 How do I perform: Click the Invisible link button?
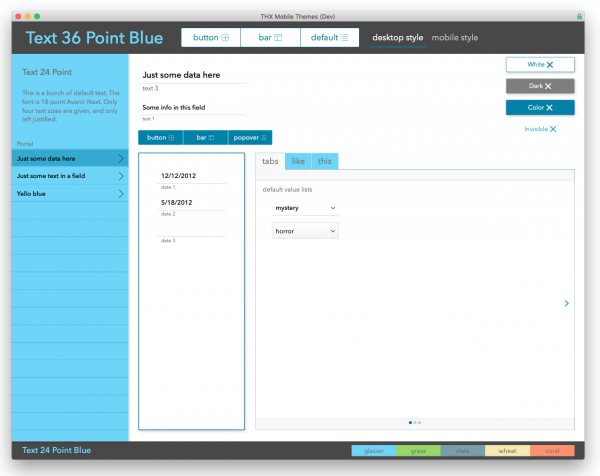click(540, 129)
